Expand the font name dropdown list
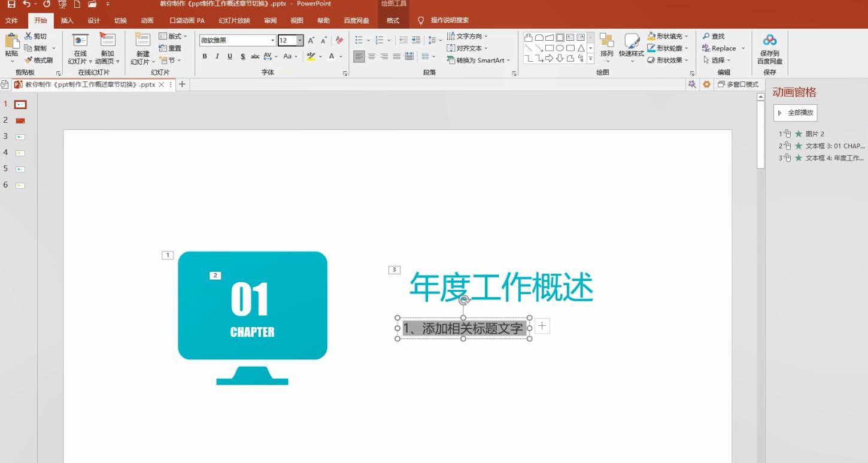Image resolution: width=868 pixels, height=463 pixels. click(x=272, y=41)
